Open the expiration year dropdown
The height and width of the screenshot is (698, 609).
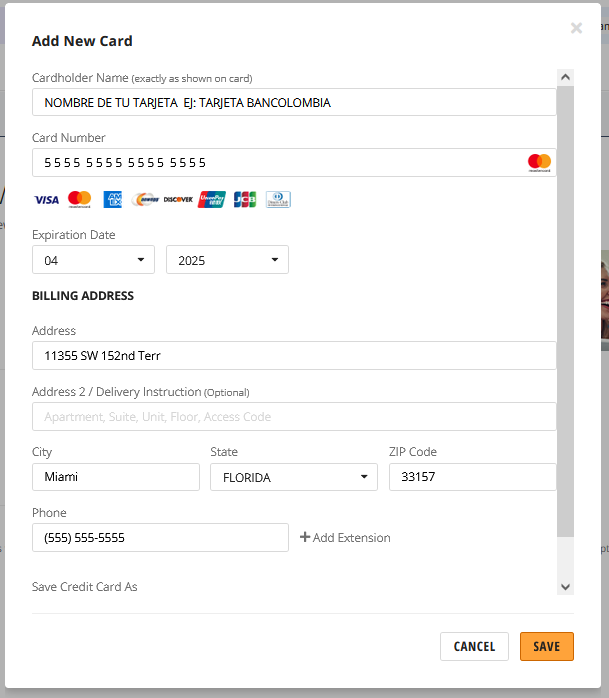point(227,260)
